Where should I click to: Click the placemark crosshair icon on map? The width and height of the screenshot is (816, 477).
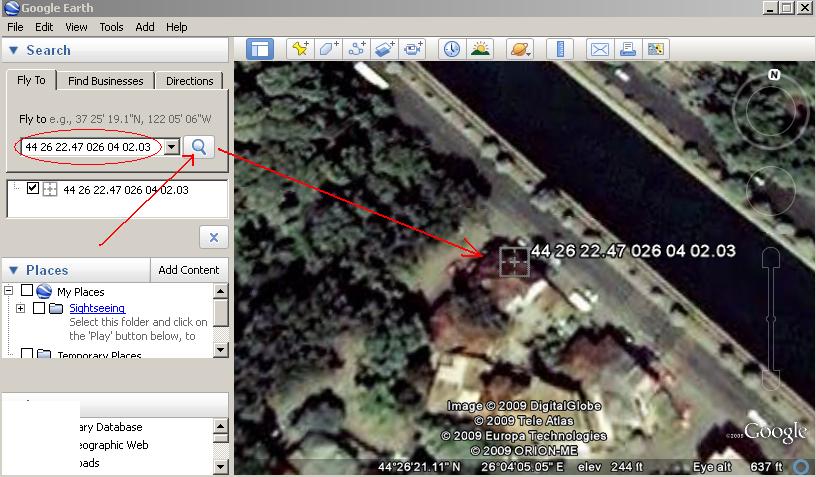pos(514,262)
